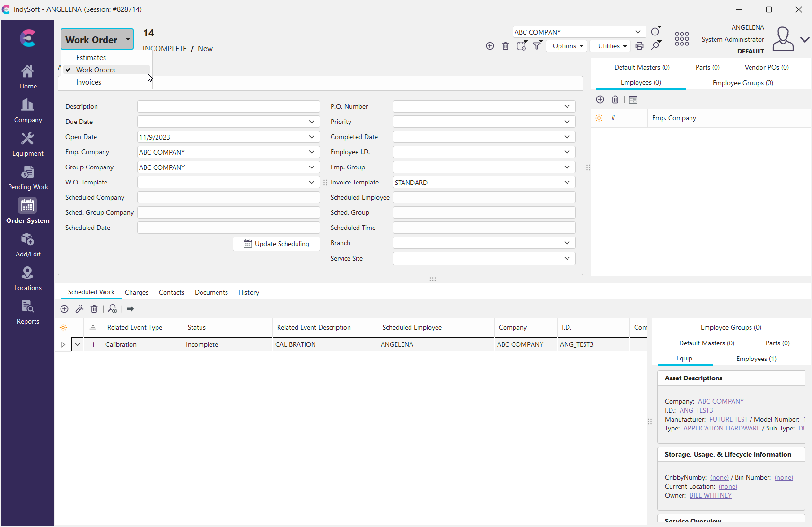Viewport: 812px width, 527px height.
Task: Expand the Calibration row triangle
Action: point(63,345)
